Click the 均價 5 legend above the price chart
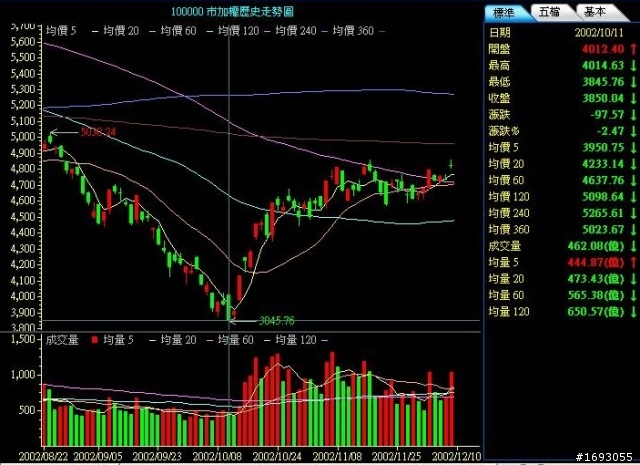Image resolution: width=640 pixels, height=465 pixels. pos(61,31)
